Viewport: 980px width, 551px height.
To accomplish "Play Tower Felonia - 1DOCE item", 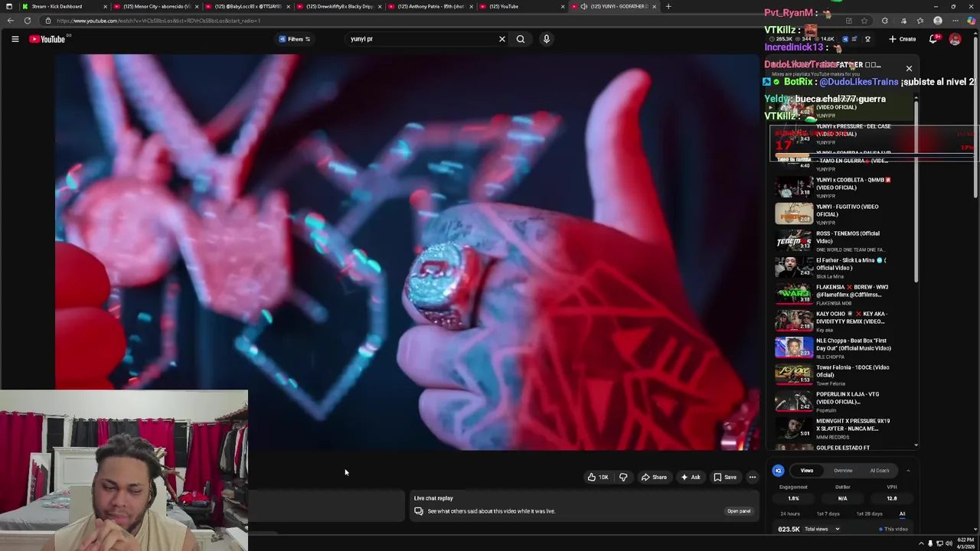I will [842, 375].
